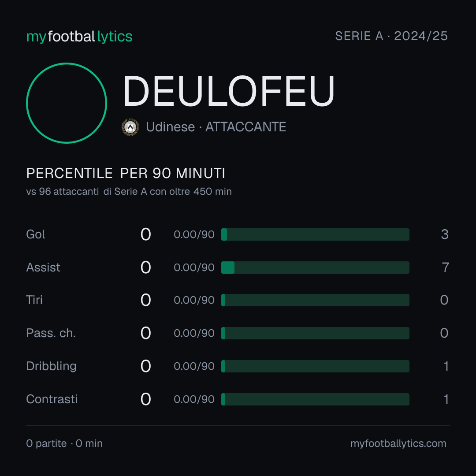
Task: Click the Gol percentile value 3
Action: 445,234
